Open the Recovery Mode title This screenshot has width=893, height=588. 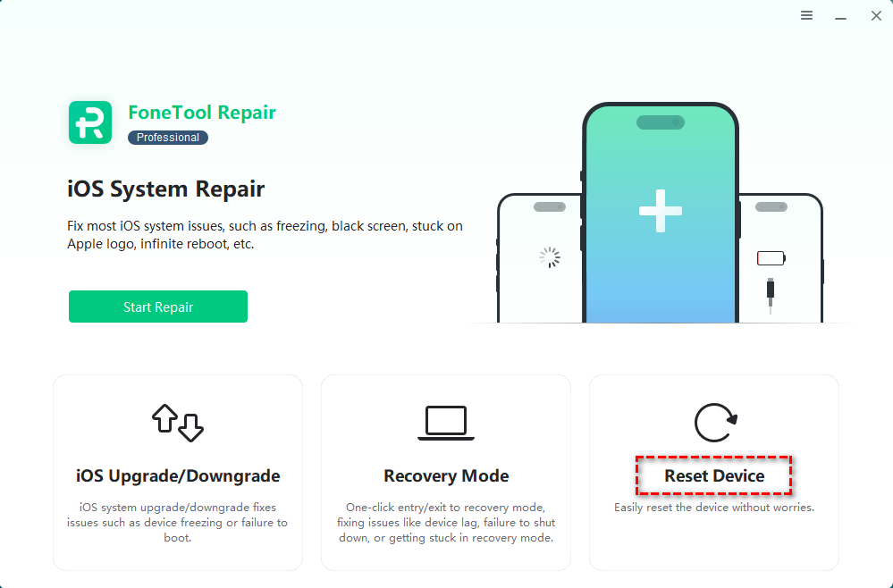446,476
